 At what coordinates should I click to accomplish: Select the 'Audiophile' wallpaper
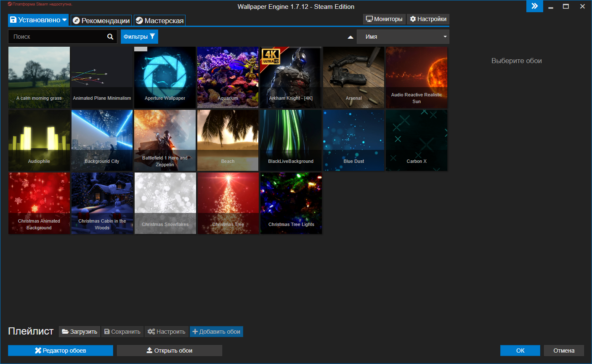tap(39, 141)
